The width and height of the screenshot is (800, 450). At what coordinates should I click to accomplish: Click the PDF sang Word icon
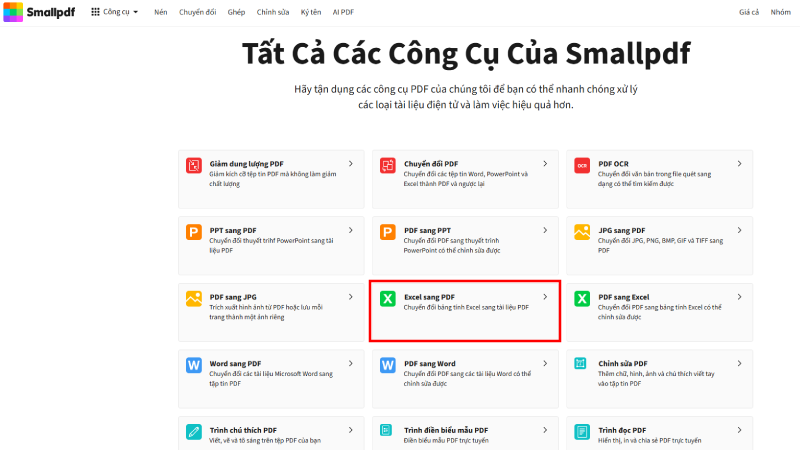[x=388, y=365]
